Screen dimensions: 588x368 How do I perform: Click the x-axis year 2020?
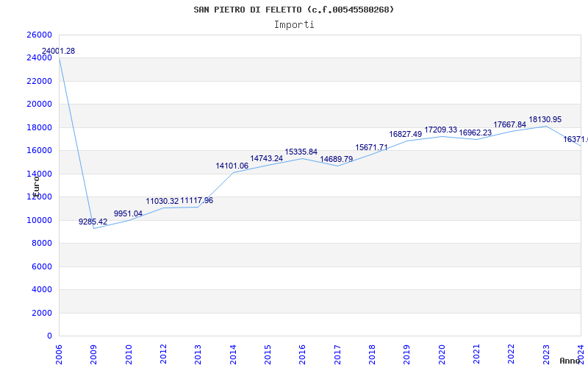click(442, 355)
